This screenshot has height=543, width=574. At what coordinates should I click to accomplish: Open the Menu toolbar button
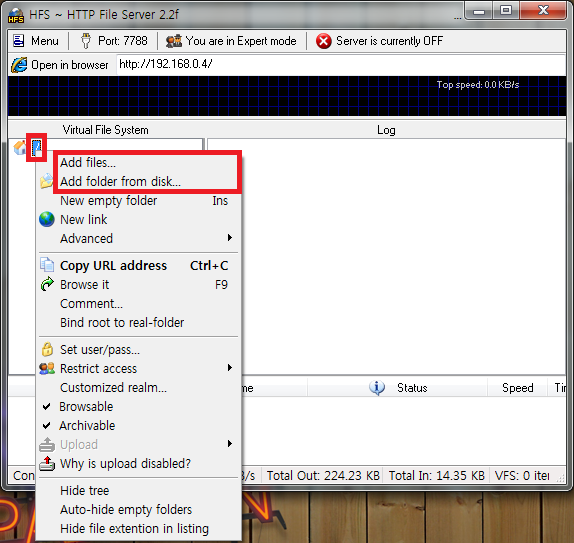tap(36, 41)
